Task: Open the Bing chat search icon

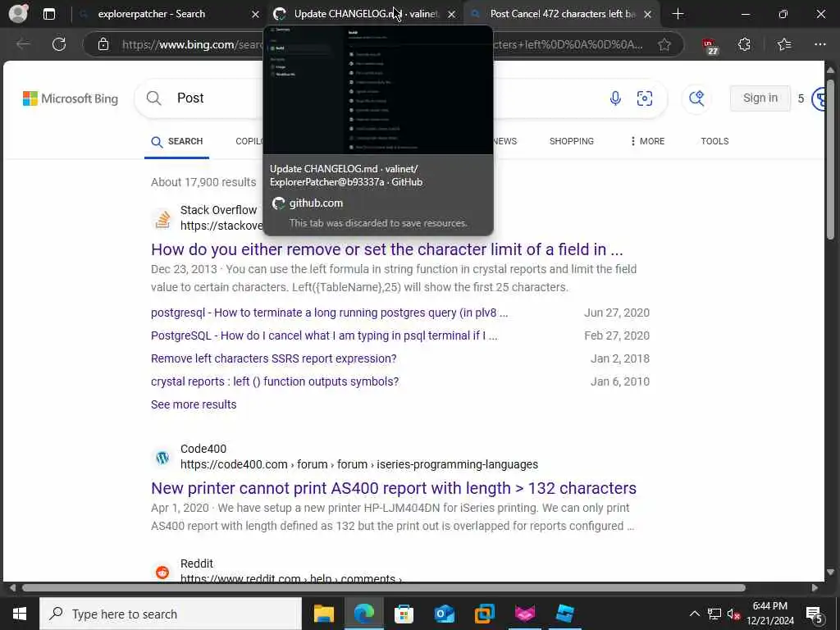Action: pos(696,98)
